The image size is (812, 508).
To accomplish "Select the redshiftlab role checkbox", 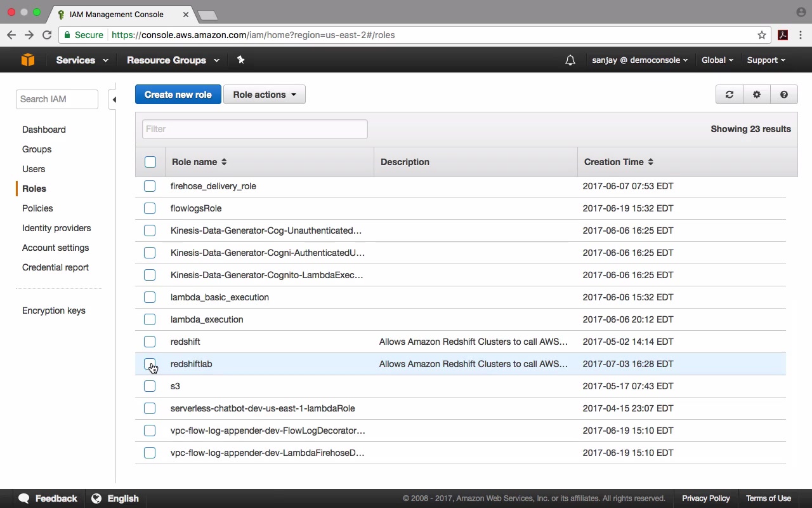I will pyautogui.click(x=150, y=364).
